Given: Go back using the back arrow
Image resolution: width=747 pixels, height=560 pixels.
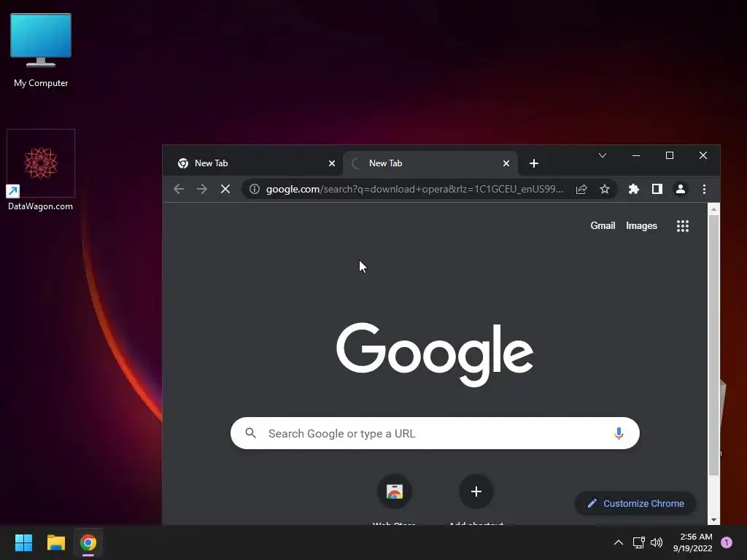Looking at the screenshot, I should (x=179, y=189).
